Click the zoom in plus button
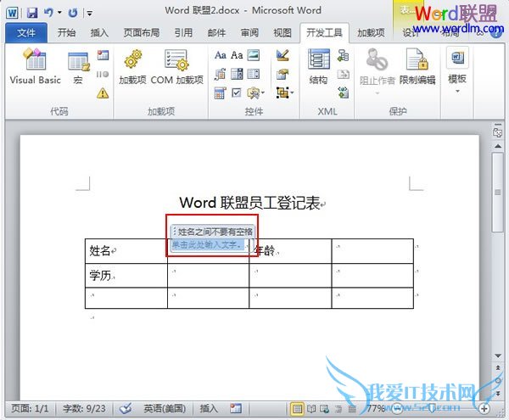Screen dimensions: 509x420 (484, 409)
